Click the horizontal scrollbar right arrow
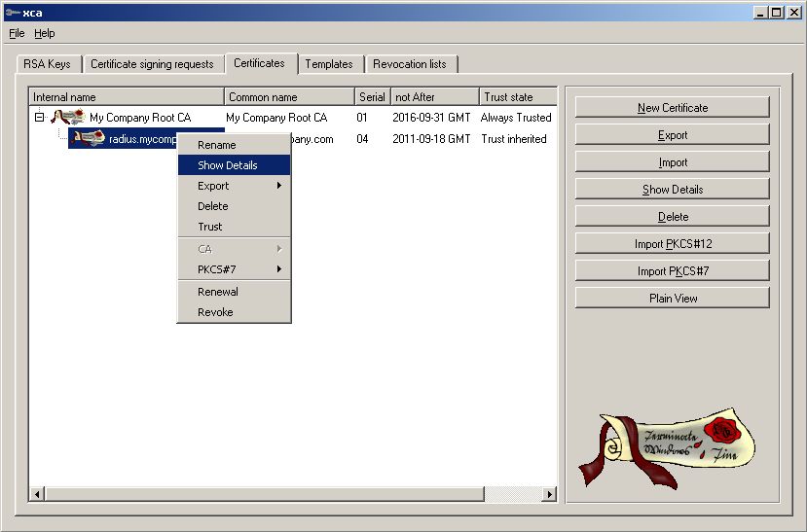The image size is (807, 532). pos(549,495)
